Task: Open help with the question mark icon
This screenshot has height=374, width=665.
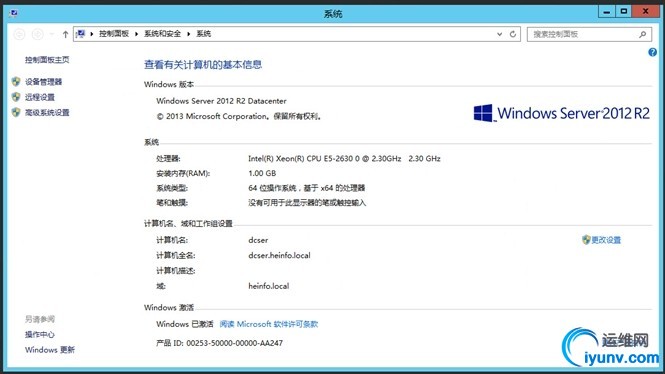Action: click(x=652, y=52)
